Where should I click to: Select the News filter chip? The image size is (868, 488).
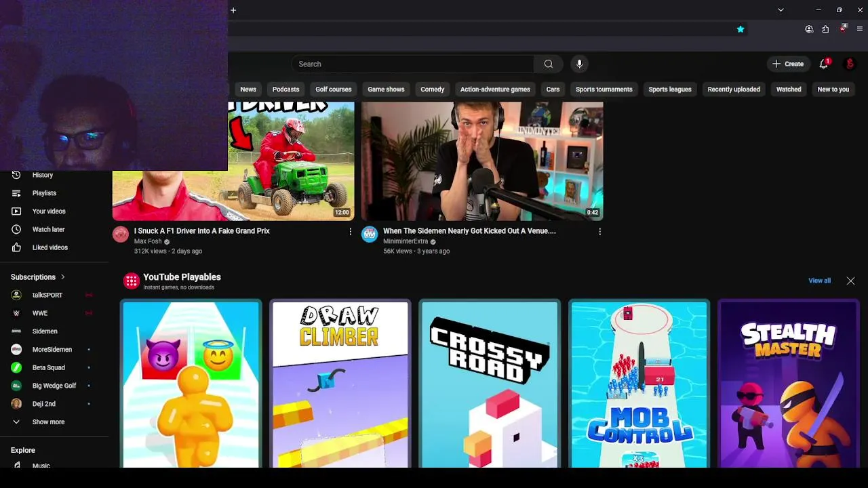pyautogui.click(x=248, y=89)
